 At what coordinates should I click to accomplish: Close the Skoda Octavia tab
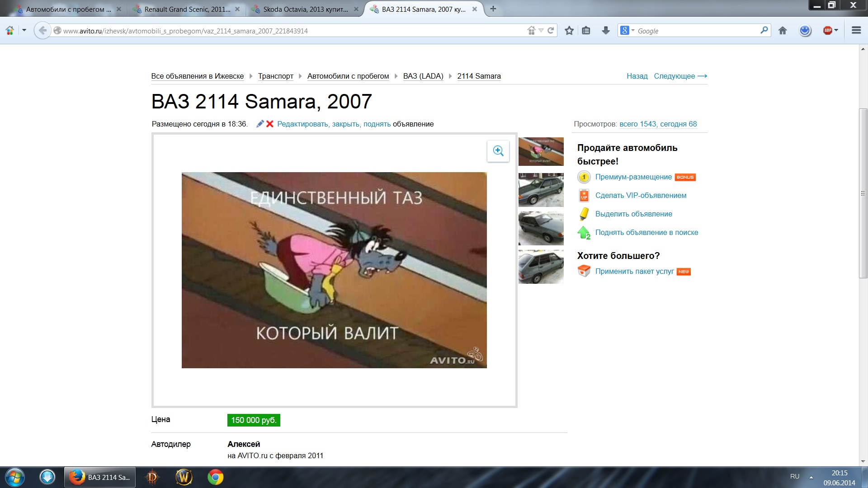356,9
